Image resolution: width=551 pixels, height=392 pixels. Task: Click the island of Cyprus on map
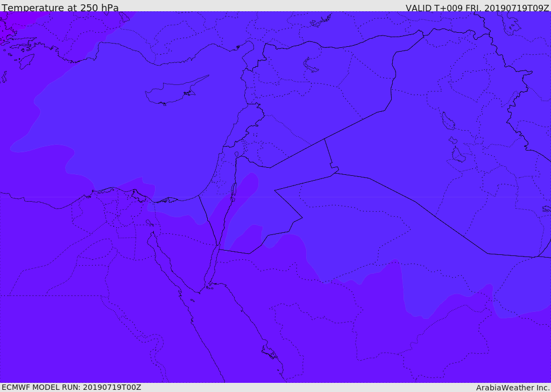(176, 91)
